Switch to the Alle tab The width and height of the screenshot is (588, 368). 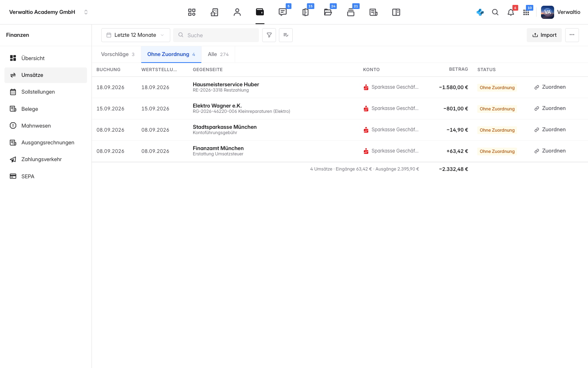pos(218,54)
